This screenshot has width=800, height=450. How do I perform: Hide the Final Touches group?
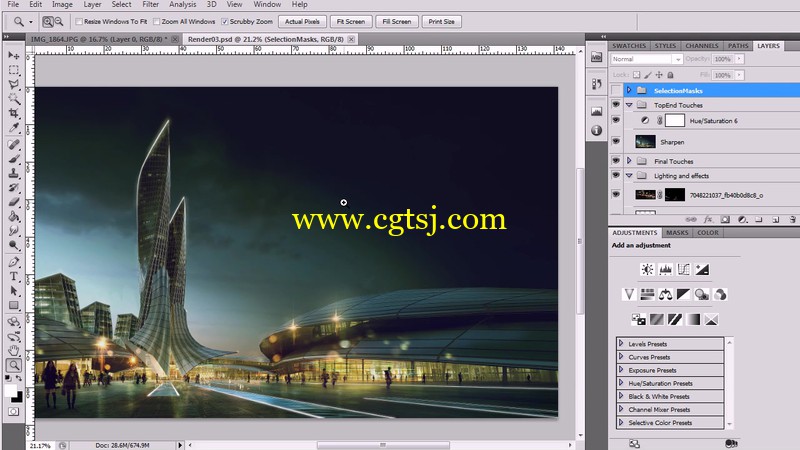click(x=616, y=161)
